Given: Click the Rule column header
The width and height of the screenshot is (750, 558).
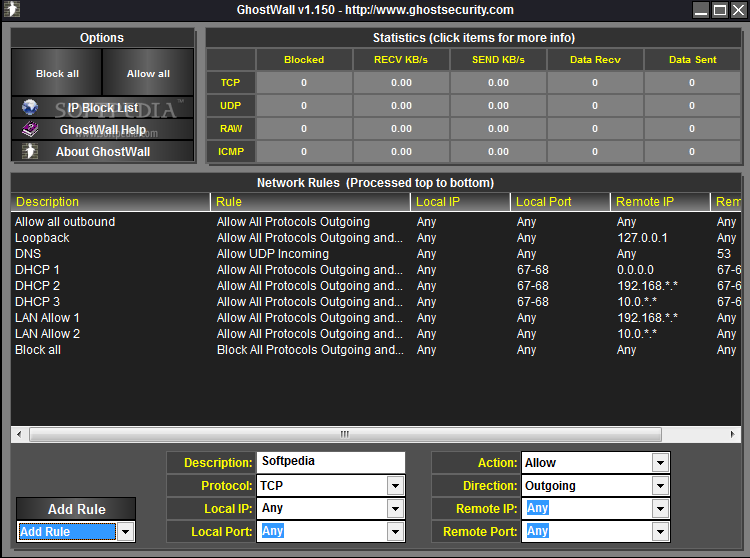Looking at the screenshot, I should pyautogui.click(x=310, y=202).
